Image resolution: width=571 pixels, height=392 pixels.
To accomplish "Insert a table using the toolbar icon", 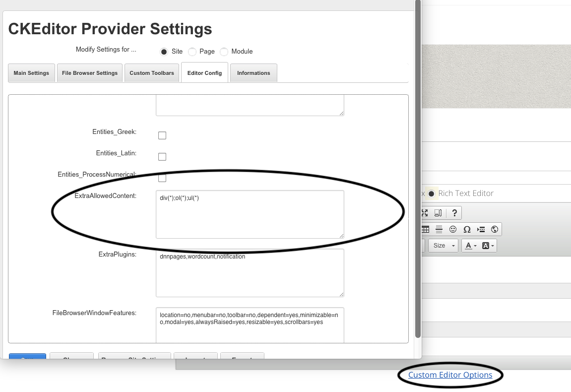I will click(x=426, y=229).
